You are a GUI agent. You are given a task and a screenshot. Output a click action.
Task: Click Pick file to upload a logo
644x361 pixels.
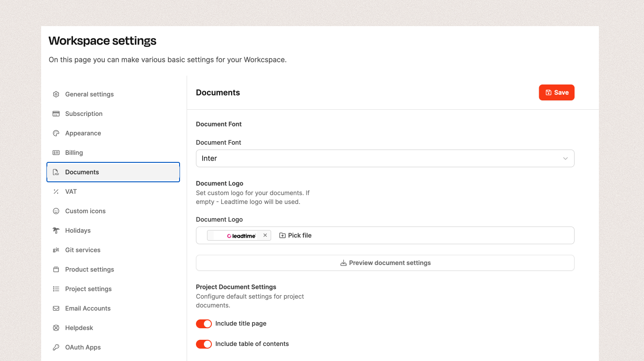coord(295,235)
